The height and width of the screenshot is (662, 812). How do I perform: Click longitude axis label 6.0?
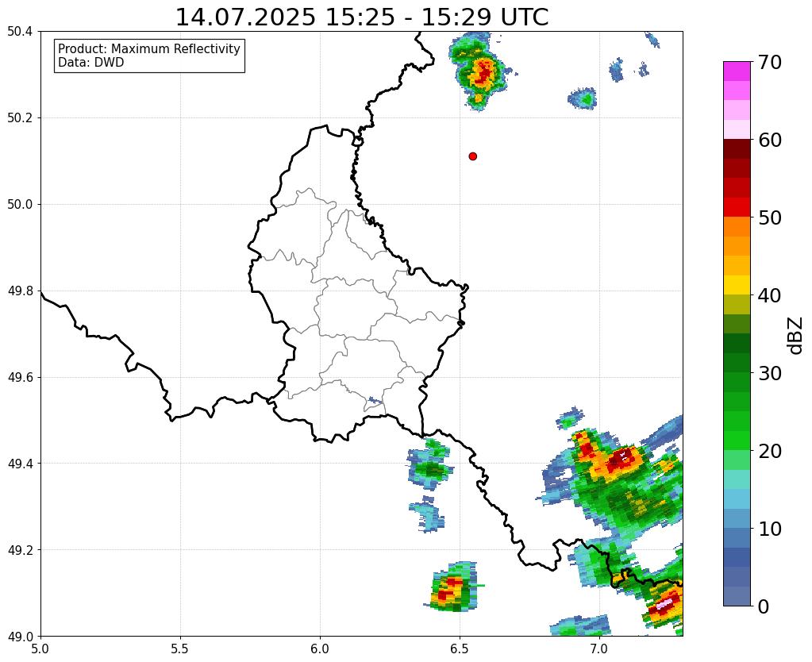coord(320,649)
